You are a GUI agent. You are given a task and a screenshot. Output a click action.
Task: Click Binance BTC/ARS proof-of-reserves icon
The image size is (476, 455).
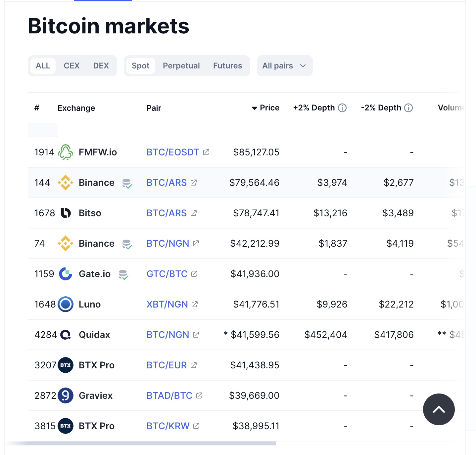pyautogui.click(x=127, y=183)
